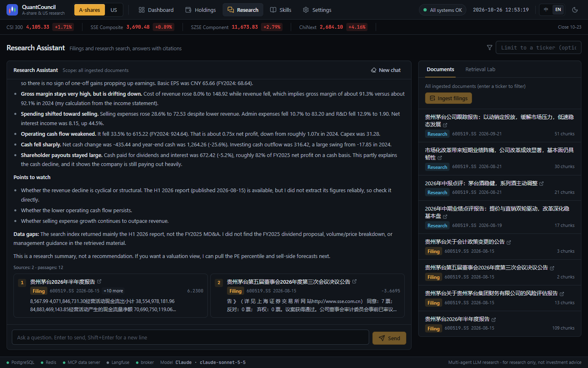Select the Retrieval Lab tab
Screen dimensions: 588x368
tap(480, 70)
